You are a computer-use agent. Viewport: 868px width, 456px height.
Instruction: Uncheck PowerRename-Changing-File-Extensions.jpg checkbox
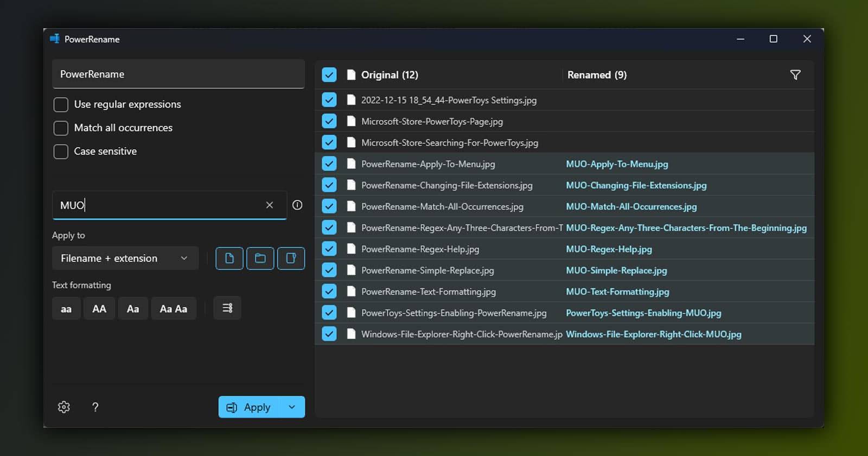click(329, 185)
